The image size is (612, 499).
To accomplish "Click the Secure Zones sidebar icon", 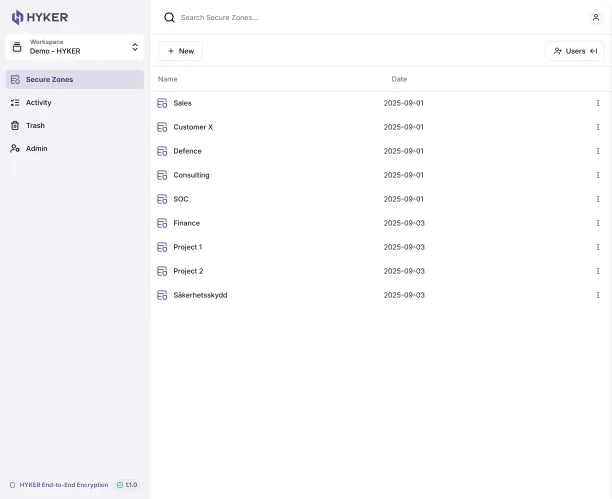I will pos(15,80).
